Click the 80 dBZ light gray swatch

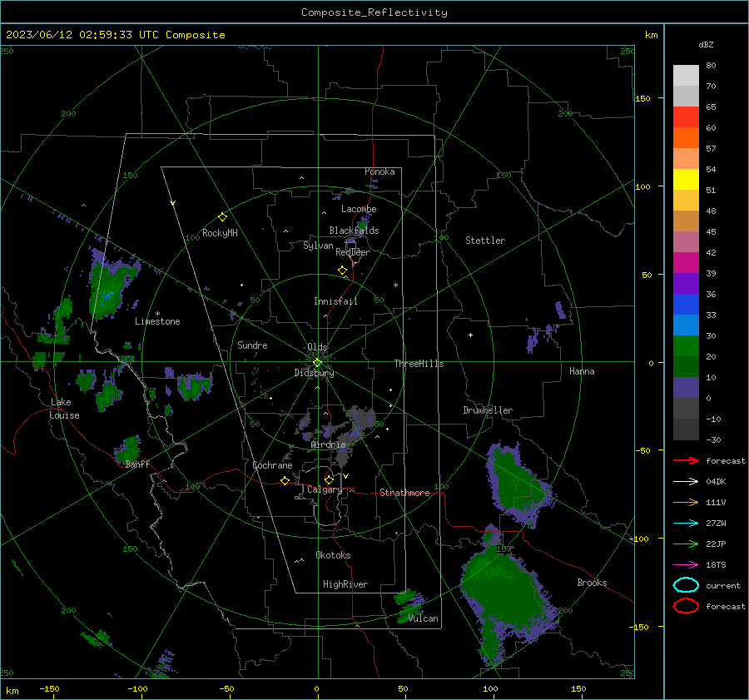686,76
